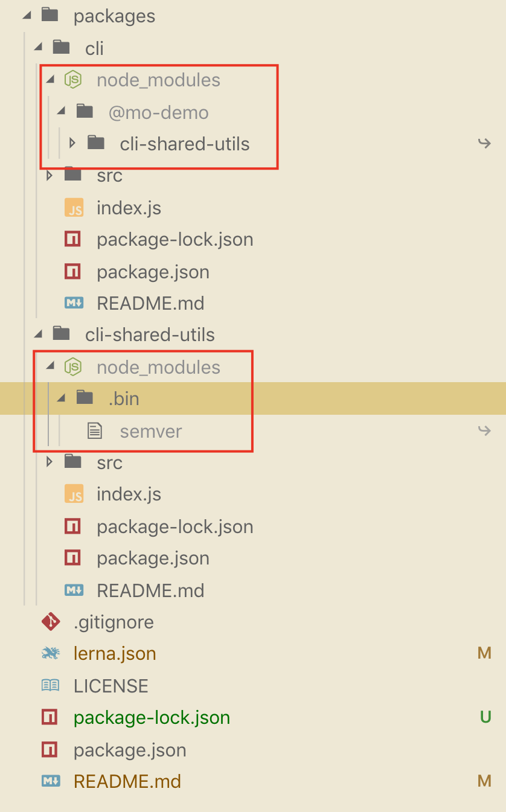Click the git icon beside .gitignore
Image resolution: width=506 pixels, height=812 pixels.
click(x=50, y=622)
